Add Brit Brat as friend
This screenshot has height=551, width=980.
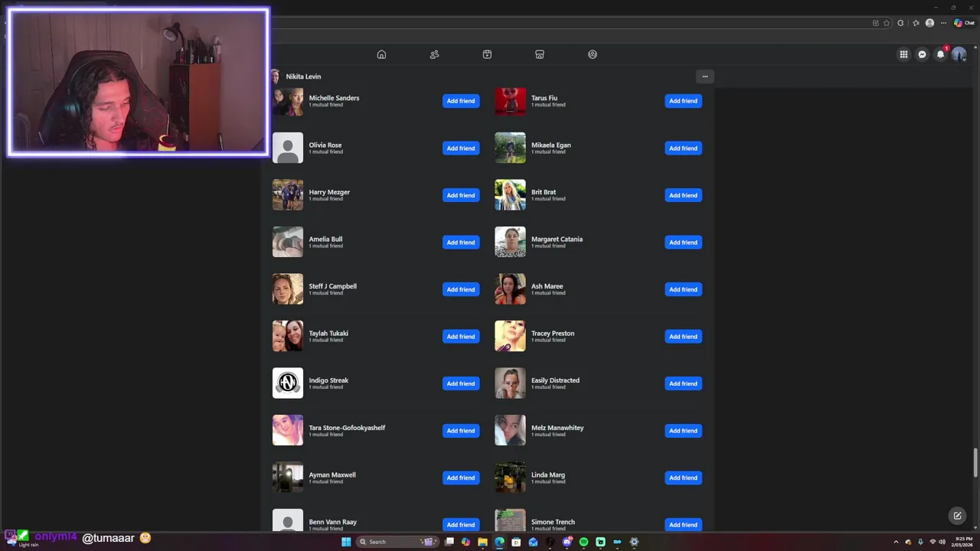(683, 195)
